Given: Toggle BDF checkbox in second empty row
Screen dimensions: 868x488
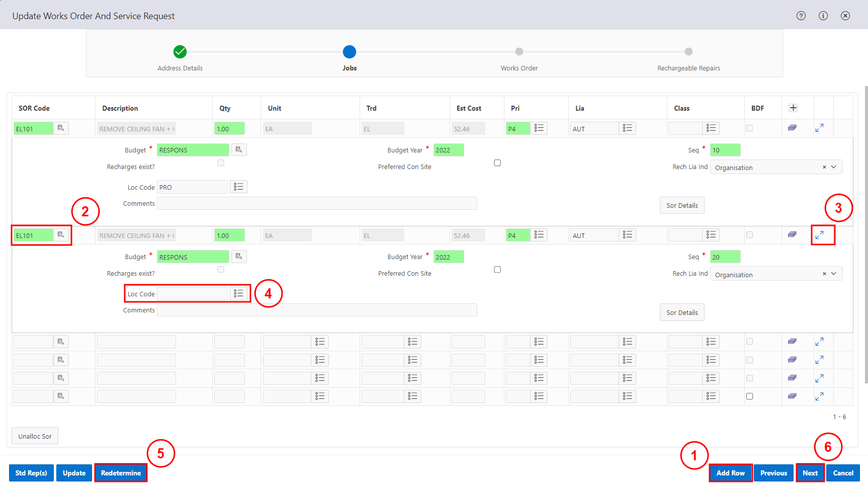Looking at the screenshot, I should (750, 360).
